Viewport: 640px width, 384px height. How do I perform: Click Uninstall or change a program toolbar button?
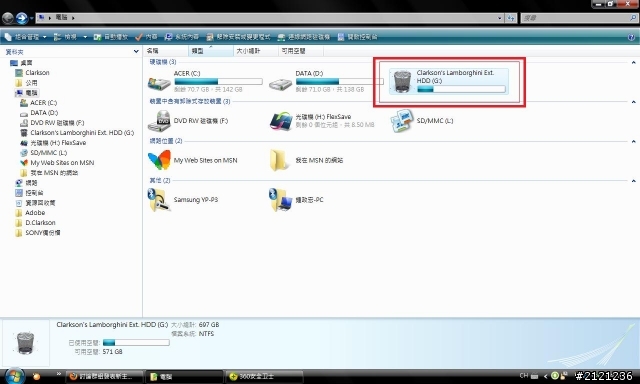pos(238,37)
